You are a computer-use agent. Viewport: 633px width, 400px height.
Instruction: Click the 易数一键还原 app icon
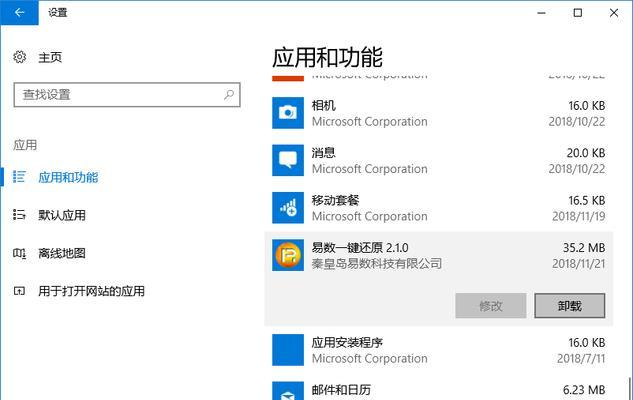click(x=288, y=255)
